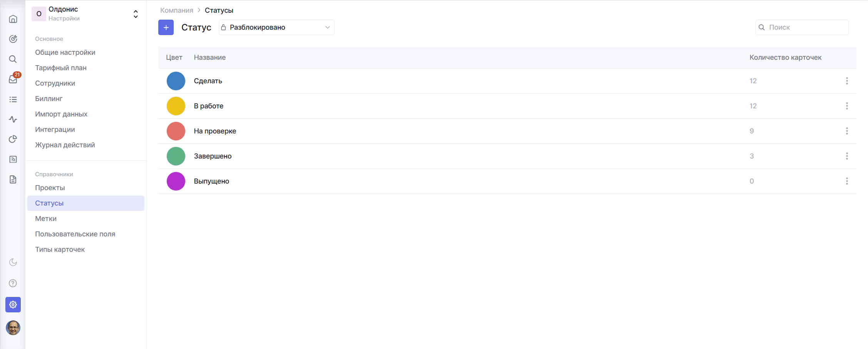Click the settings gear icon

(13, 305)
